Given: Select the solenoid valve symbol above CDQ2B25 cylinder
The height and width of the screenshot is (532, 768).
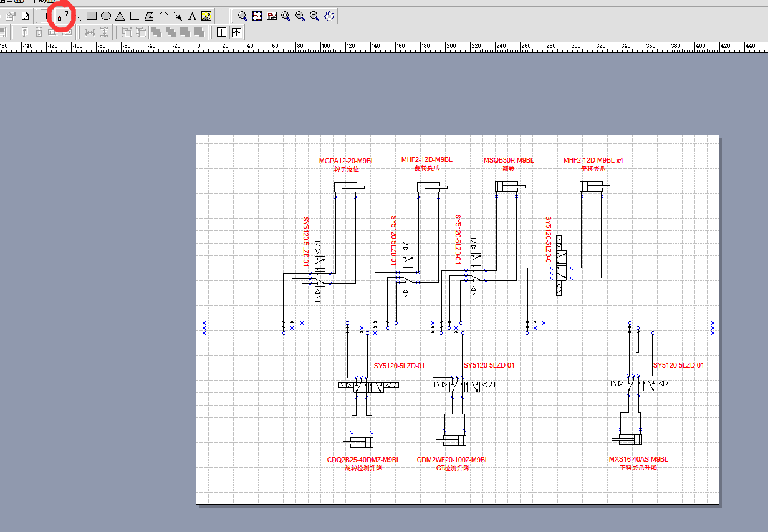Looking at the screenshot, I should (368, 386).
